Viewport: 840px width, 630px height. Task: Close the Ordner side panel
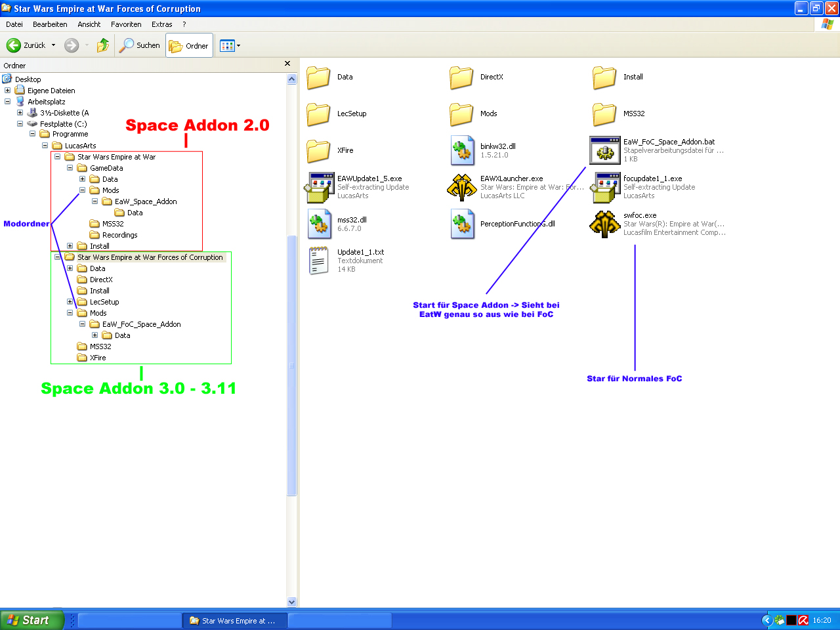[287, 64]
